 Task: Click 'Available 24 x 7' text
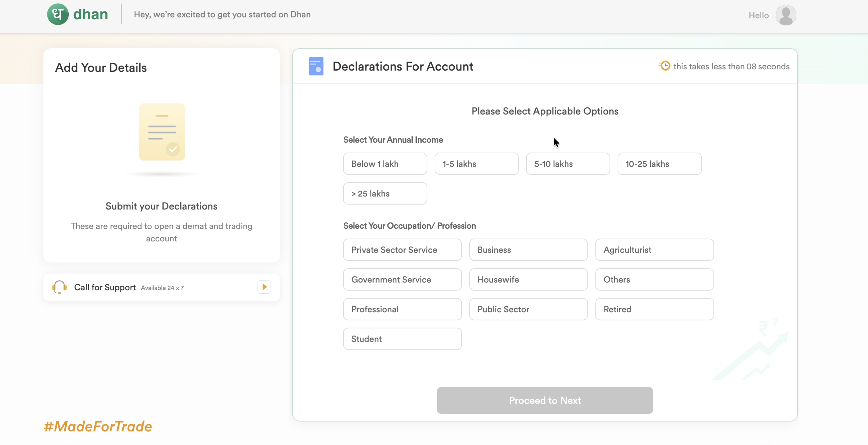coord(162,288)
